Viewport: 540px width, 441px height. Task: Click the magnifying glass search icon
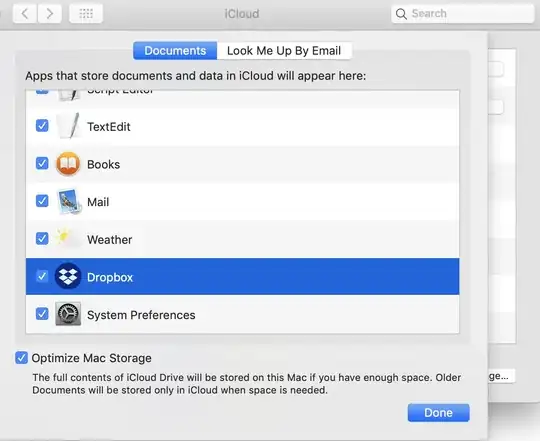click(401, 14)
